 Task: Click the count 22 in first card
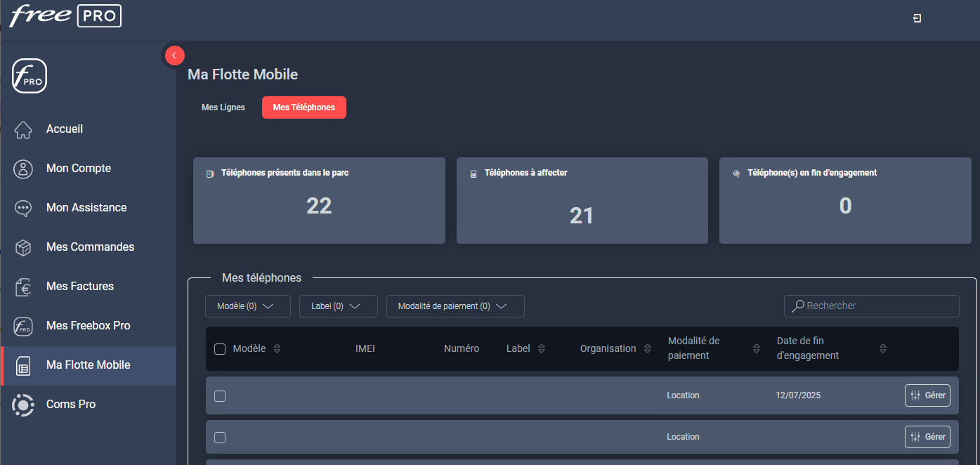point(319,206)
